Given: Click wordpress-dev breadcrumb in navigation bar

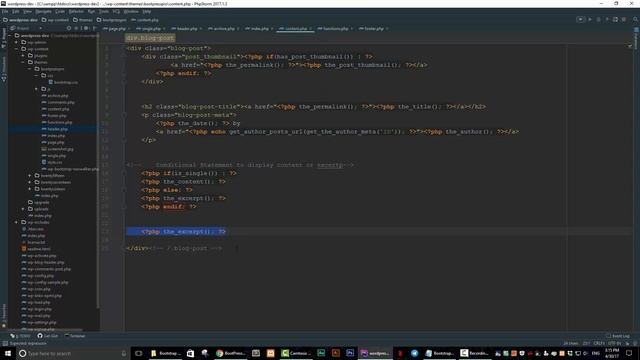Looking at the screenshot, I should pyautogui.click(x=20, y=20).
